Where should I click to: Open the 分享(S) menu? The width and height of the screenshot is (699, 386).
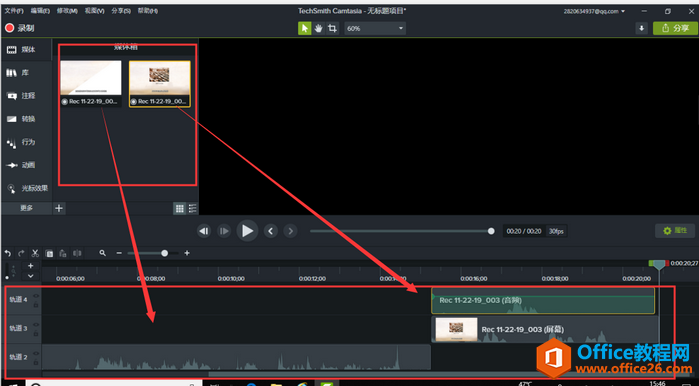[x=121, y=11]
